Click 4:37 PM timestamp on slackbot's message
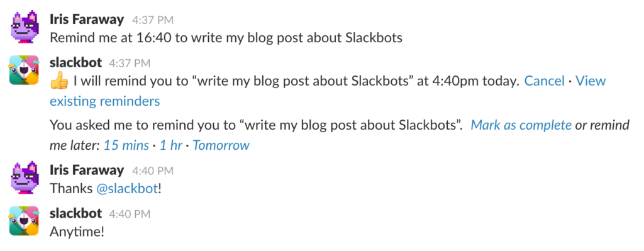The image size is (644, 251). (130, 64)
